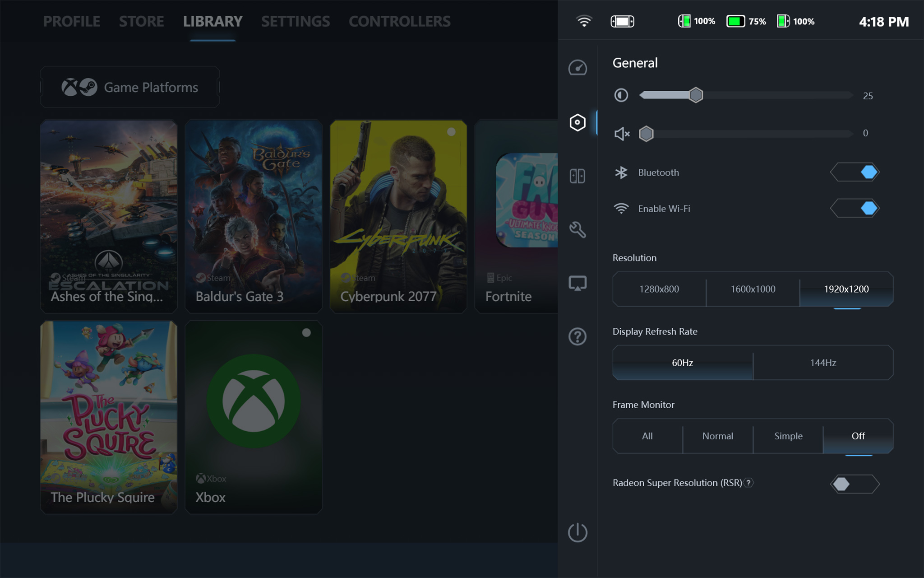Open the display cast sidebar icon

pyautogui.click(x=577, y=284)
